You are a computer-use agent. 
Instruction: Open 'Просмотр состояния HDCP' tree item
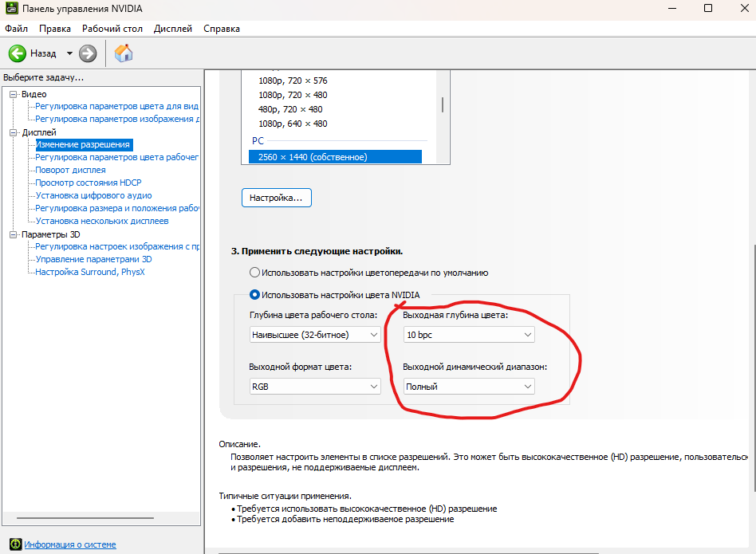pyautogui.click(x=89, y=183)
